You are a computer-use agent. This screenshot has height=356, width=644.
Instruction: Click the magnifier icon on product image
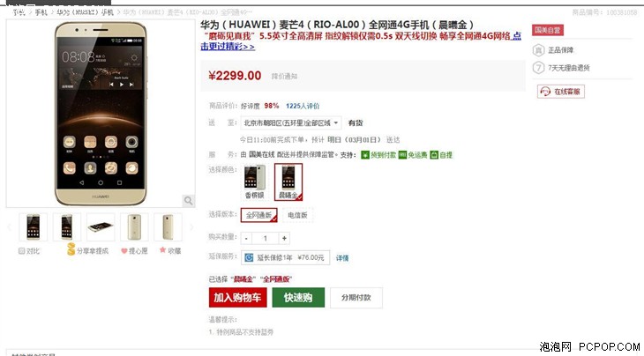pyautogui.click(x=189, y=201)
